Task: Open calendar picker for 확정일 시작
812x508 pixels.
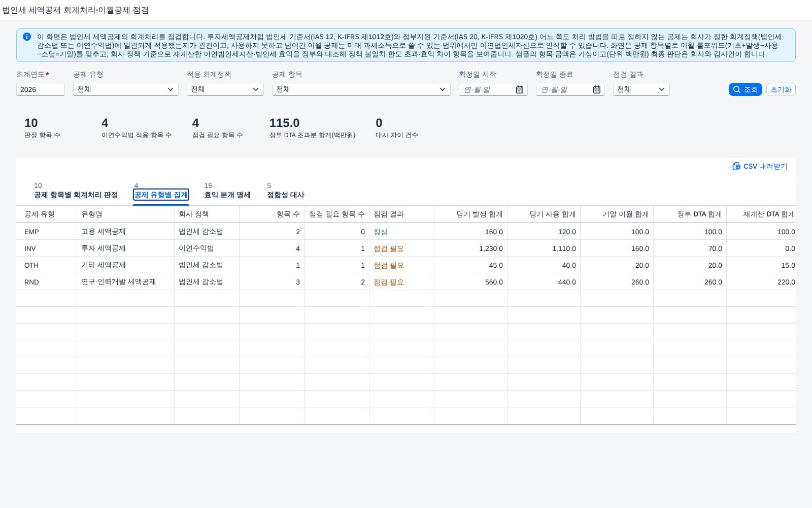Action: [x=520, y=89]
